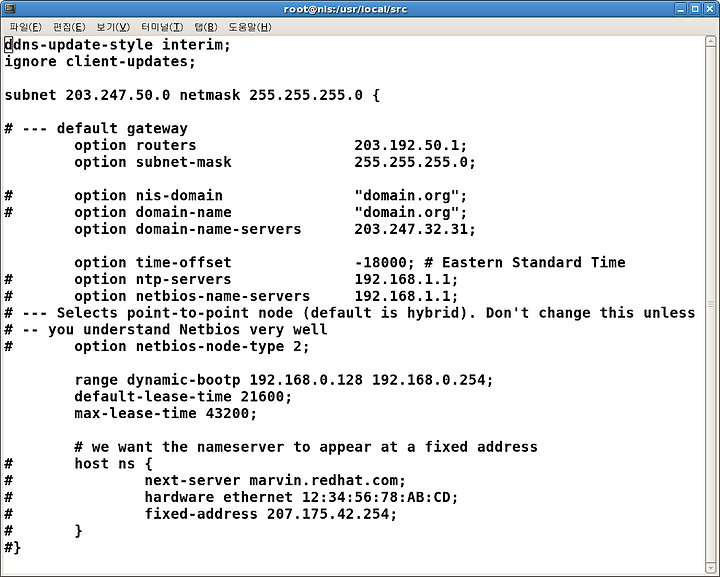Click the text 'Selects point-to-point node'
This screenshot has height=577, width=720.
[x=174, y=313]
